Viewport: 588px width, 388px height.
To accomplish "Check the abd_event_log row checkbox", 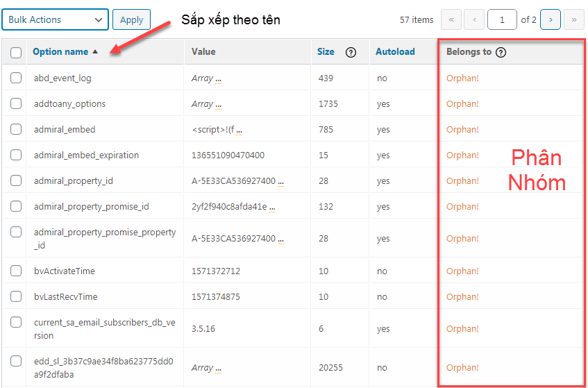I will (x=16, y=78).
